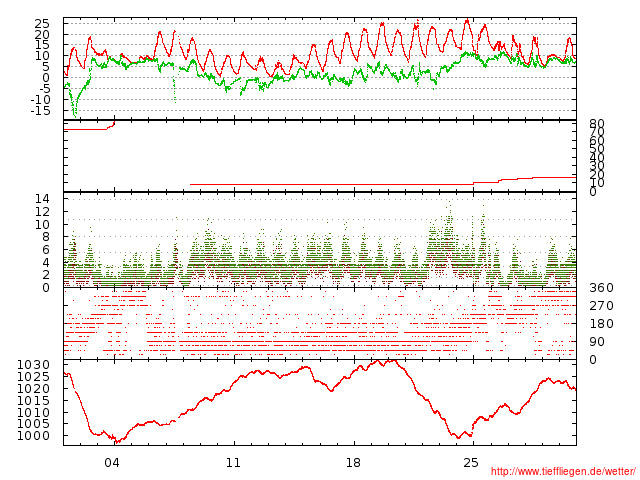Click the 1030 pressure axis label
The height and width of the screenshot is (480, 640).
33,365
